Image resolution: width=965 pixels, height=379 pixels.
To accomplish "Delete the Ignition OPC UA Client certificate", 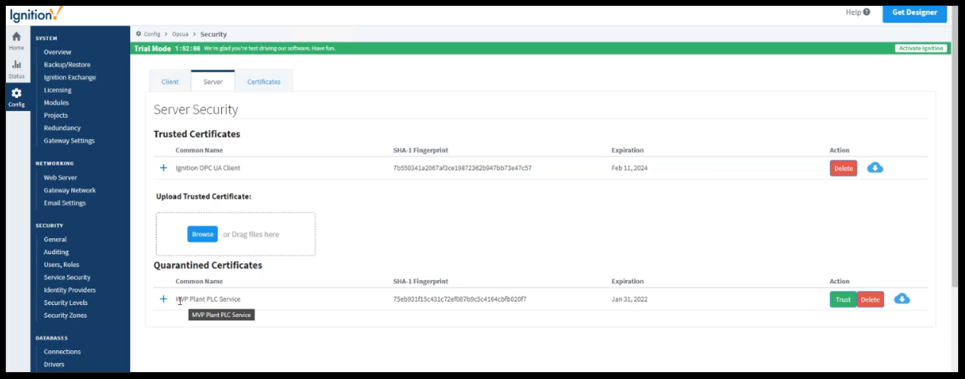I will pos(843,168).
